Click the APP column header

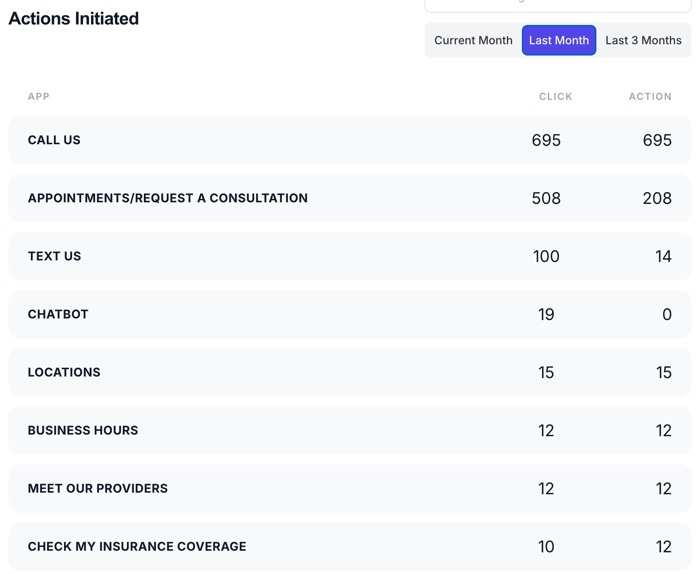39,96
